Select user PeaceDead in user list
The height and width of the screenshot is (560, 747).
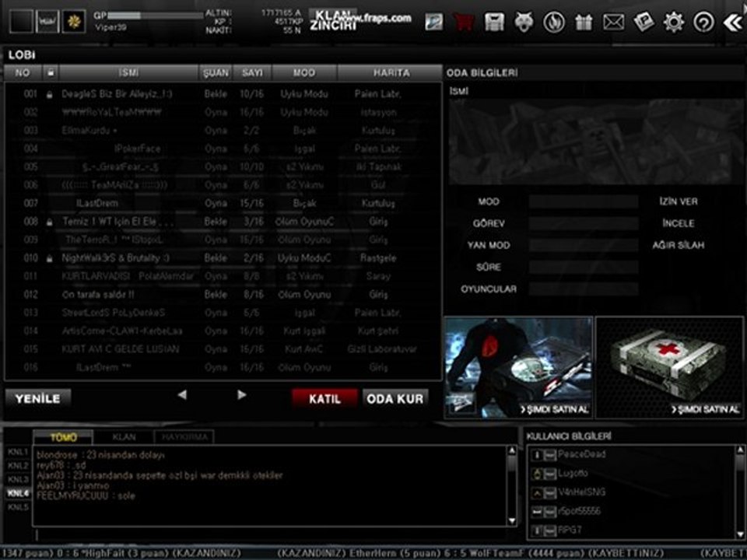pos(631,455)
